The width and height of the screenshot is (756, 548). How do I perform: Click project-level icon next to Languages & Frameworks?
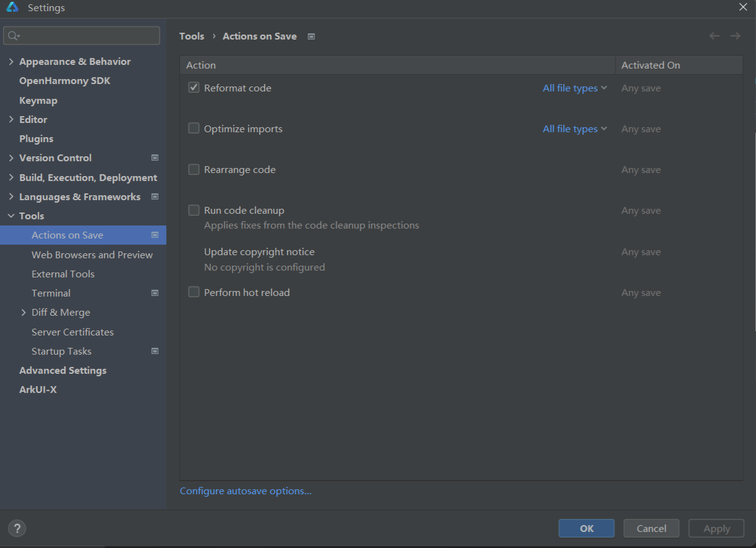click(x=155, y=197)
